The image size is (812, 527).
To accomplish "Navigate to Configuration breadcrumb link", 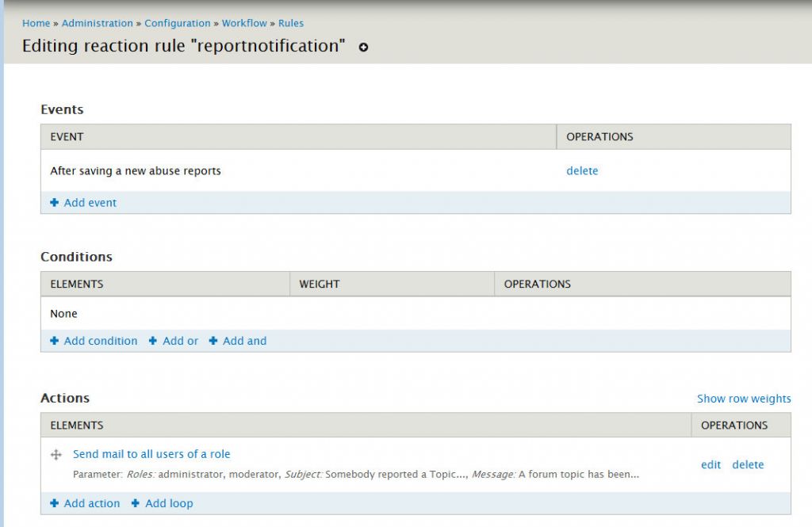I will (178, 23).
